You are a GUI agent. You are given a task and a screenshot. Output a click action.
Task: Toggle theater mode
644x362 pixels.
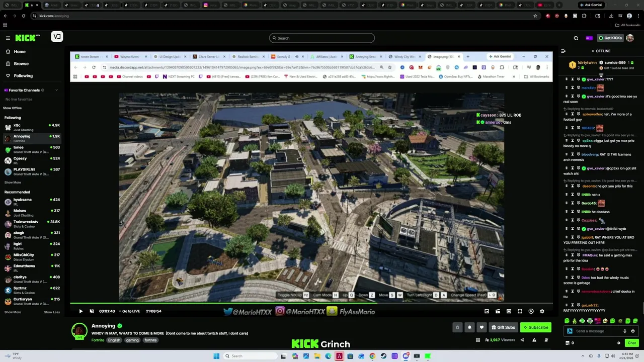(x=509, y=311)
